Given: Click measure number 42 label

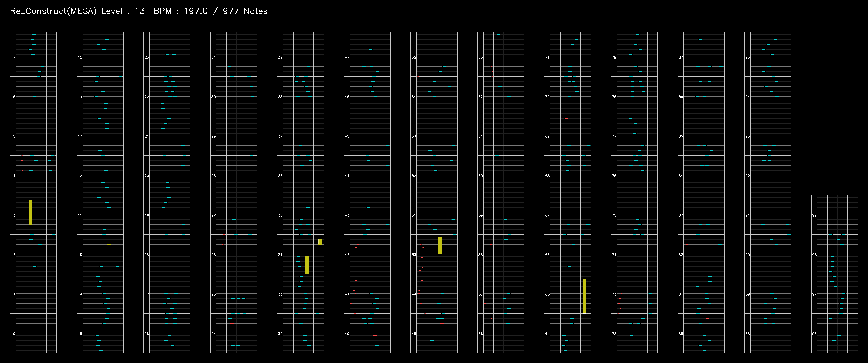Looking at the screenshot, I should tap(347, 254).
